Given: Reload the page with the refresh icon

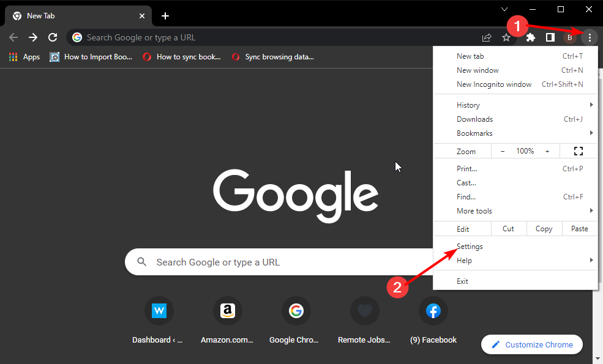Looking at the screenshot, I should [53, 37].
